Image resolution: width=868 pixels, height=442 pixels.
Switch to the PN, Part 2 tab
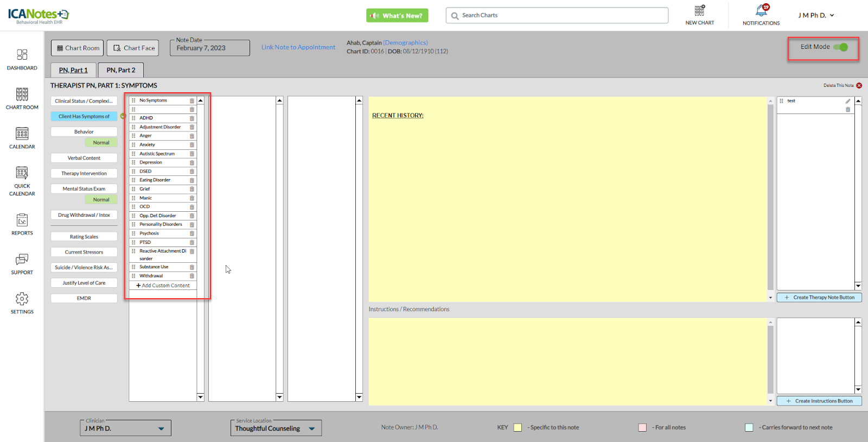pyautogui.click(x=120, y=70)
